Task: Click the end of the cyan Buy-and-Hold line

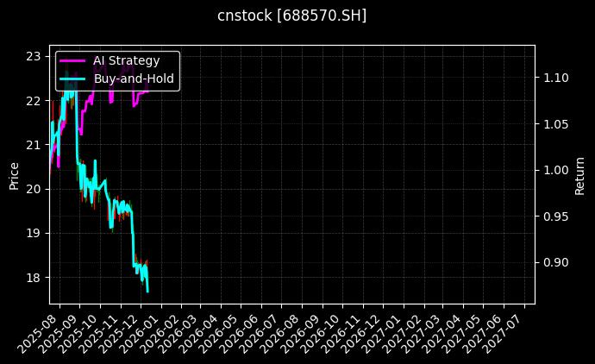Action: pyautogui.click(x=147, y=292)
